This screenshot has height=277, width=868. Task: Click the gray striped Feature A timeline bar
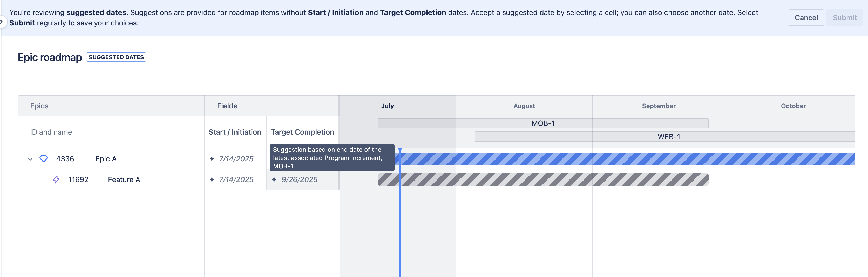pyautogui.click(x=543, y=179)
